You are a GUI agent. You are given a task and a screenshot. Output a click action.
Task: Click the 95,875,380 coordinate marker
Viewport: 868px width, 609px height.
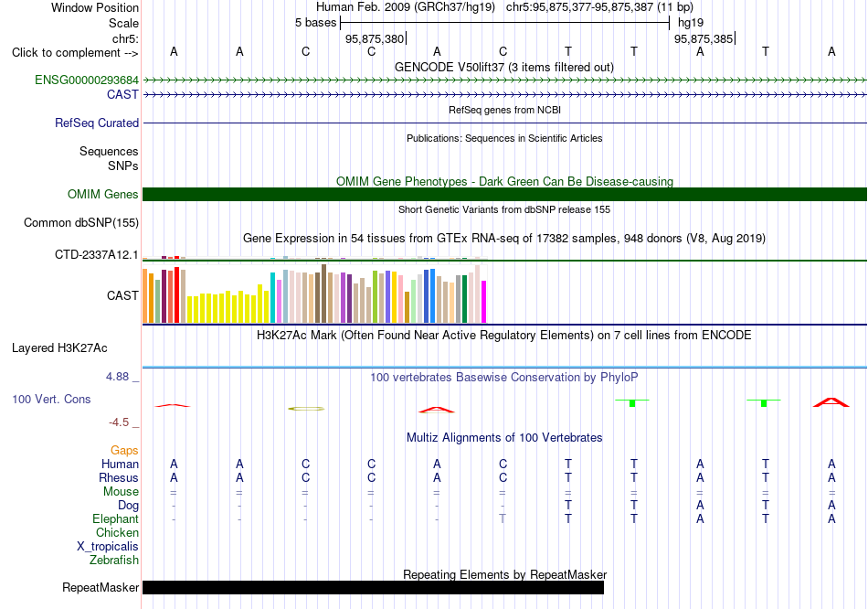[375, 38]
